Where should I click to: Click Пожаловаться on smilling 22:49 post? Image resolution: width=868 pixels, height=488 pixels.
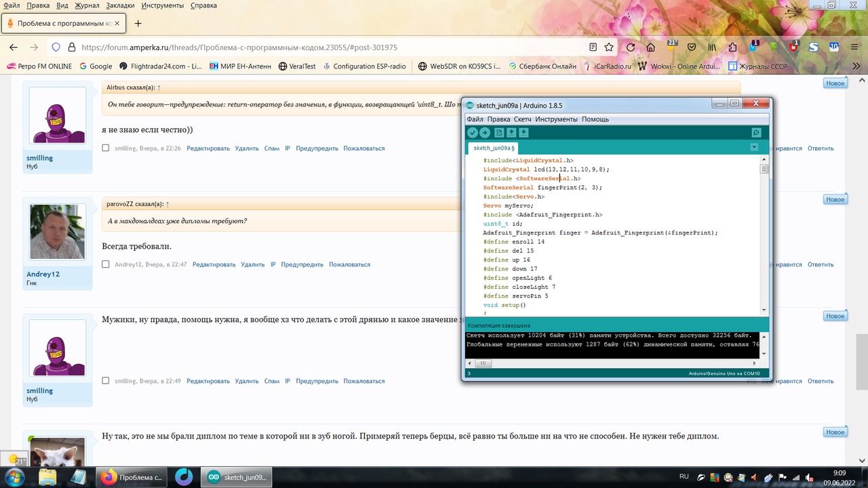click(363, 381)
